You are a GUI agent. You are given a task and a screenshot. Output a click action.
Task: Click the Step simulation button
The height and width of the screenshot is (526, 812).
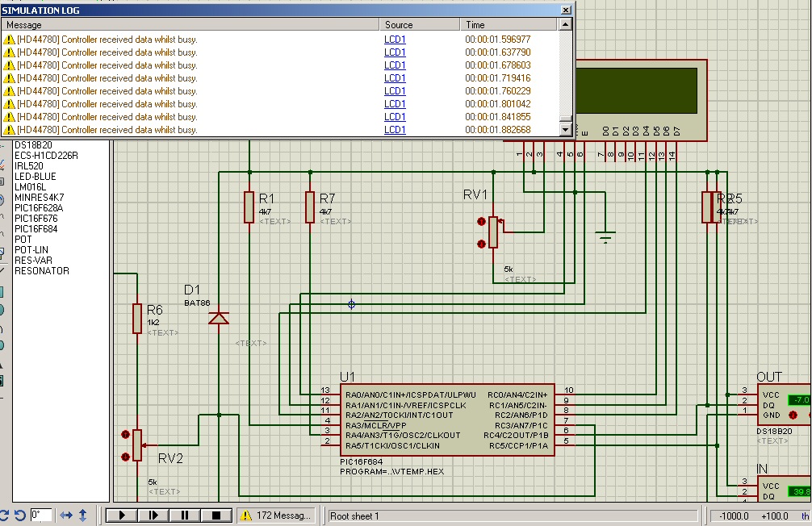coord(153,516)
